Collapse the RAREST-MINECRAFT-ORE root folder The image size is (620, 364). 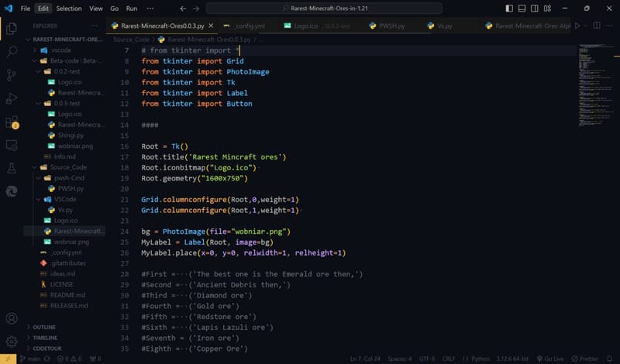tap(64, 39)
